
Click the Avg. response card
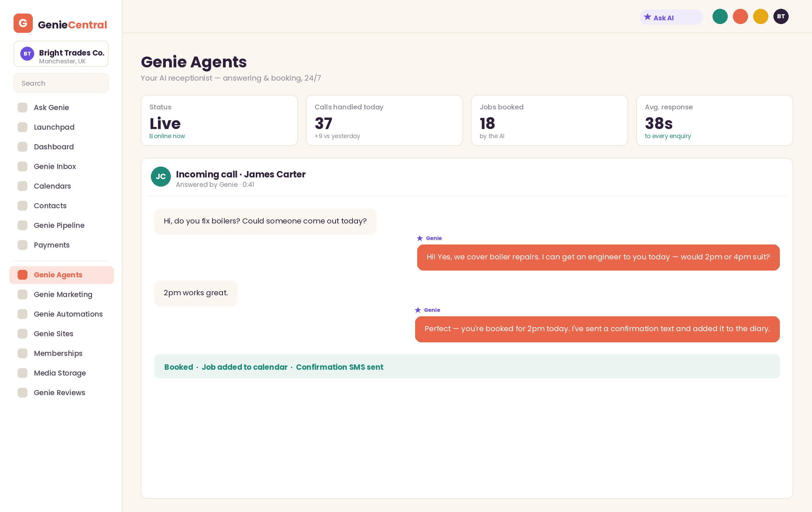pos(715,120)
